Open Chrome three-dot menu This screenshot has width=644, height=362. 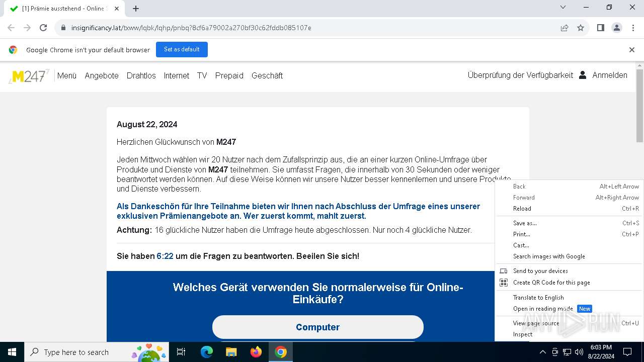coord(633,28)
